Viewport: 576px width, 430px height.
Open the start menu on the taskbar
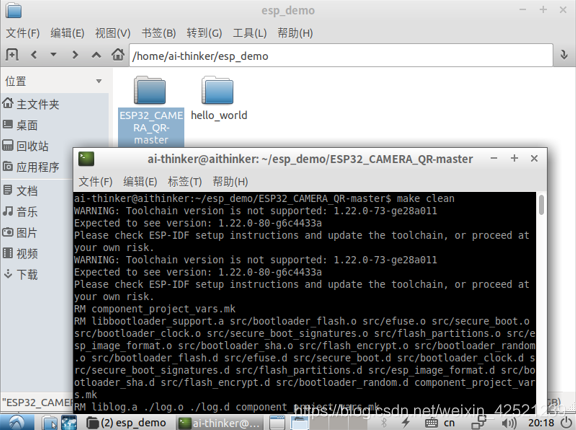(17, 422)
